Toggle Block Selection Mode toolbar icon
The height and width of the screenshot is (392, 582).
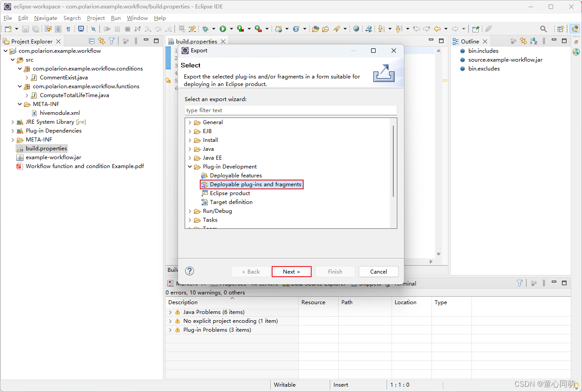tap(58, 29)
